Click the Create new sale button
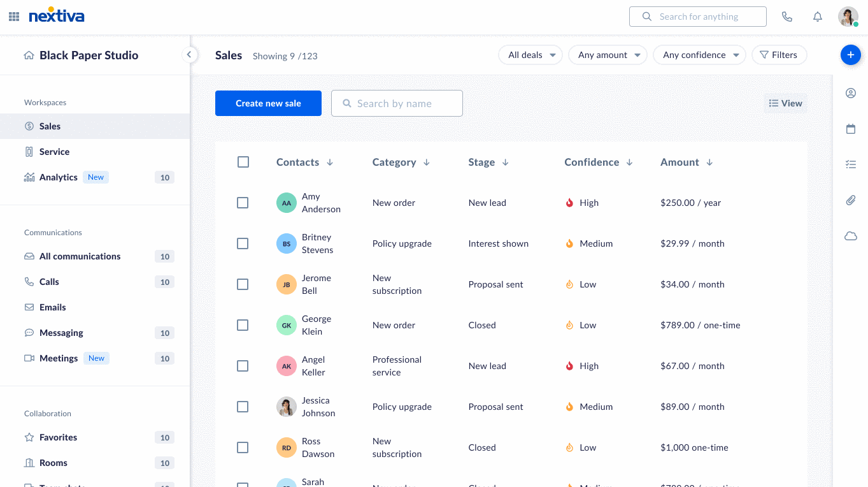The image size is (868, 487). 268,103
